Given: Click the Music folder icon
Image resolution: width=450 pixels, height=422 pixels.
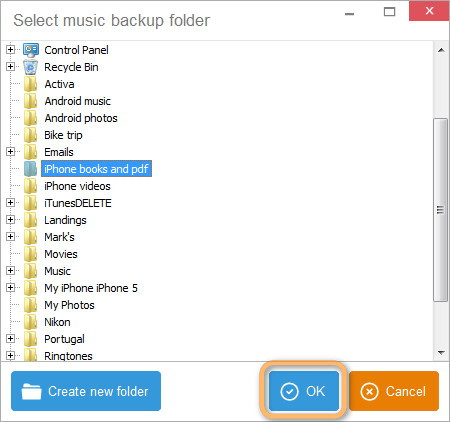Looking at the screenshot, I should point(31,271).
